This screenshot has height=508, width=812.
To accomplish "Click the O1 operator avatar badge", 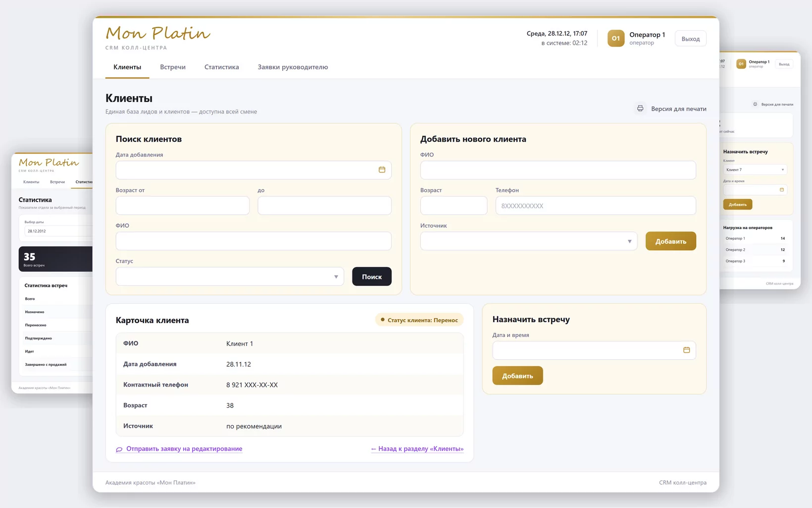I will point(616,38).
